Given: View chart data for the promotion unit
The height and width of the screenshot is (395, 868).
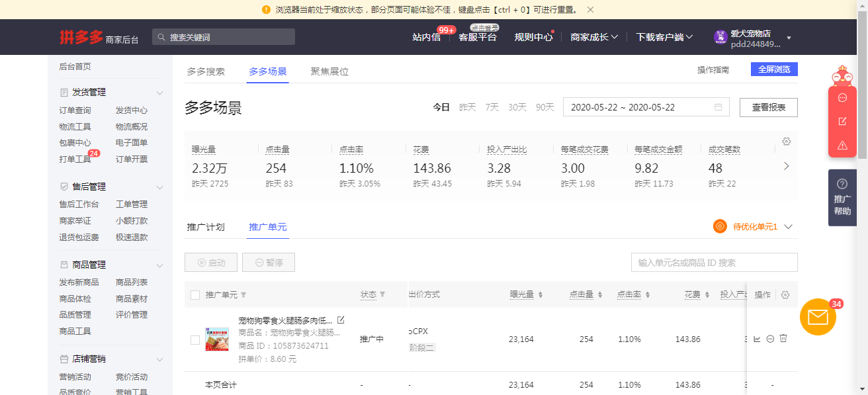Looking at the screenshot, I should [757, 339].
